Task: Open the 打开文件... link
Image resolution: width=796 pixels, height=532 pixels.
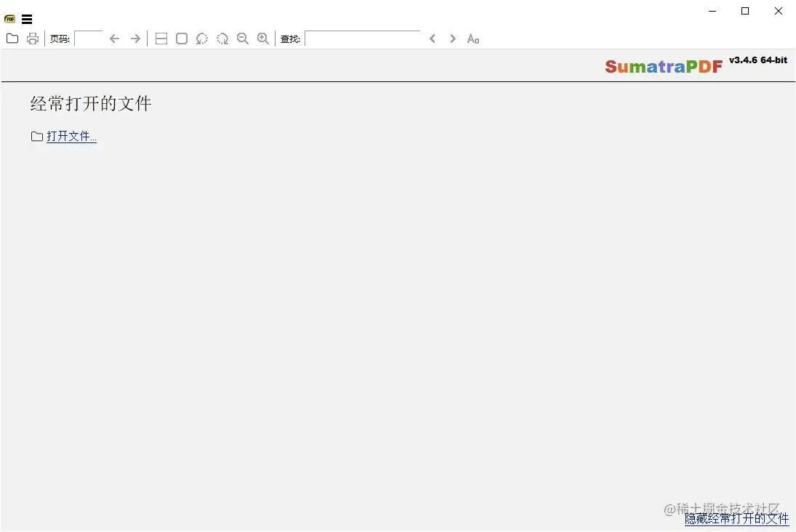Action: [71, 136]
